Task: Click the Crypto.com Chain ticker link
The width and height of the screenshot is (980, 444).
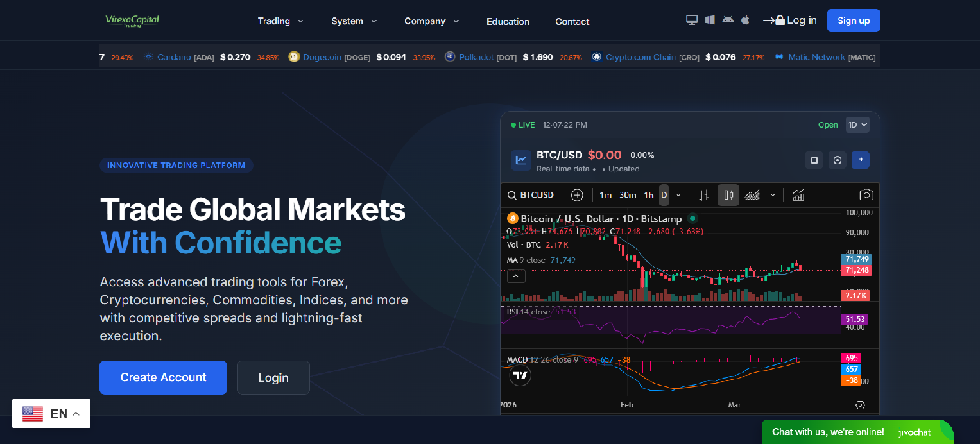Action: pyautogui.click(x=640, y=57)
